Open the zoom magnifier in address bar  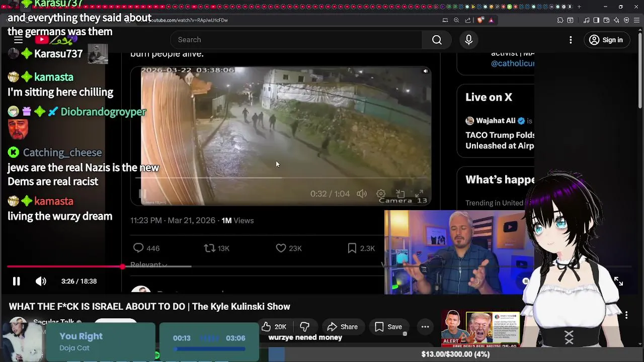tap(456, 20)
